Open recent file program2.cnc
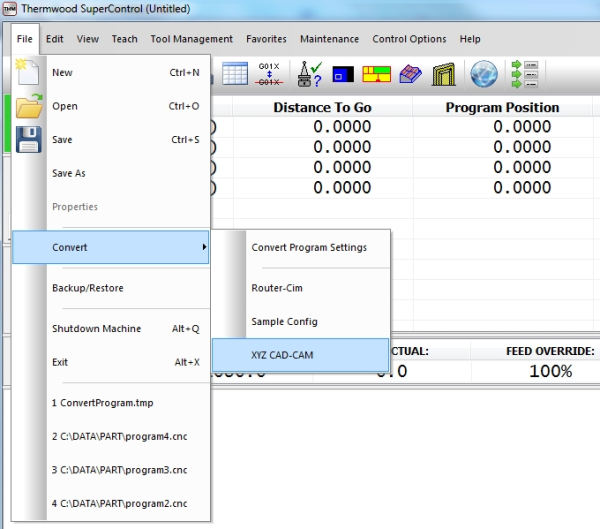This screenshot has height=529, width=600. click(x=111, y=503)
